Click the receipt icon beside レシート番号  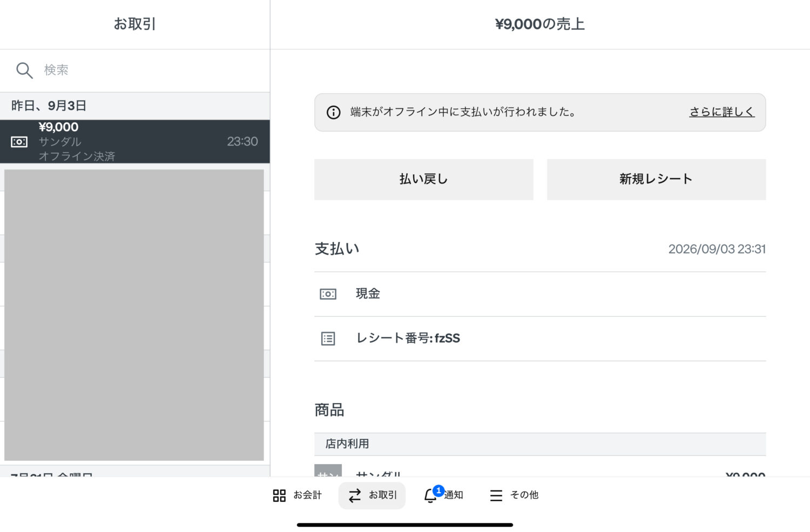(x=328, y=338)
